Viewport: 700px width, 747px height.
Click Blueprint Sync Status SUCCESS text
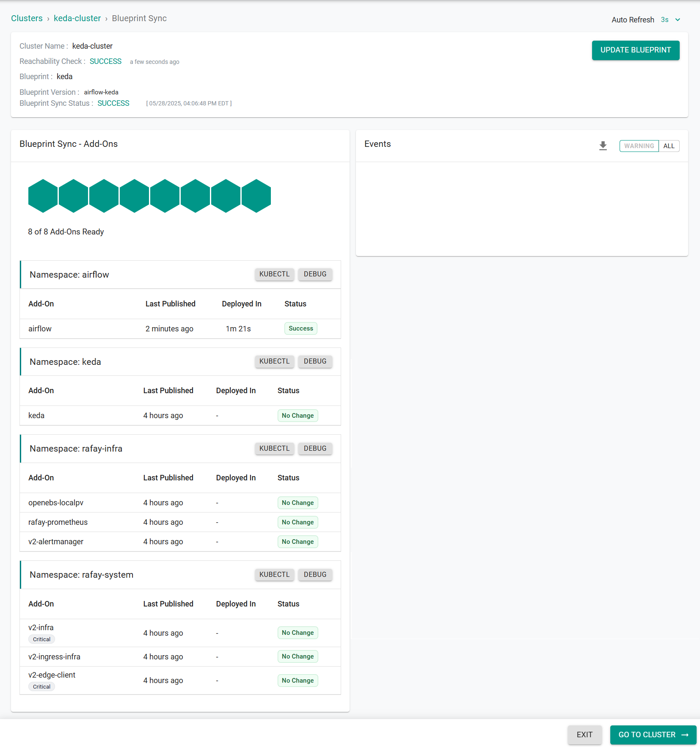pos(113,103)
